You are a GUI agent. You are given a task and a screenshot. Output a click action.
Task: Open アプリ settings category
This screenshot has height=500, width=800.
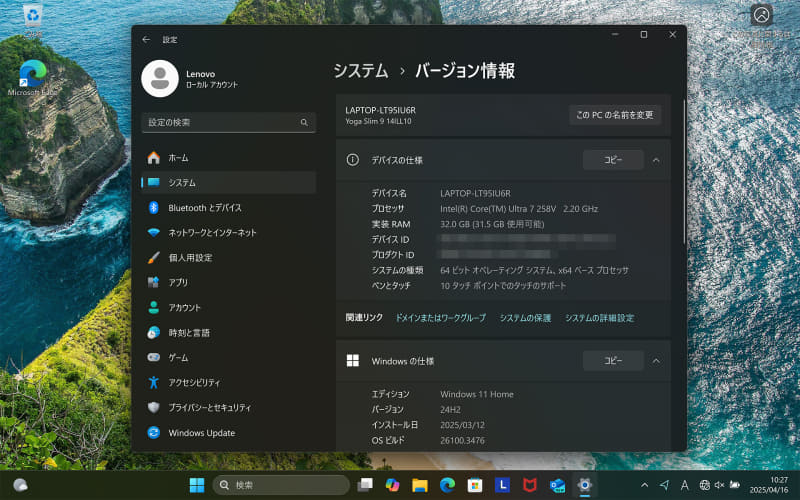(x=229, y=283)
